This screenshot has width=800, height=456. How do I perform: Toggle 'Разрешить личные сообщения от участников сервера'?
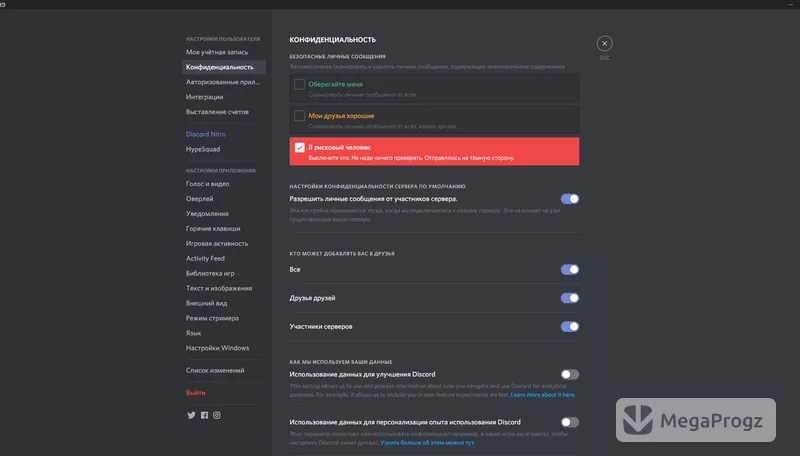(569, 199)
